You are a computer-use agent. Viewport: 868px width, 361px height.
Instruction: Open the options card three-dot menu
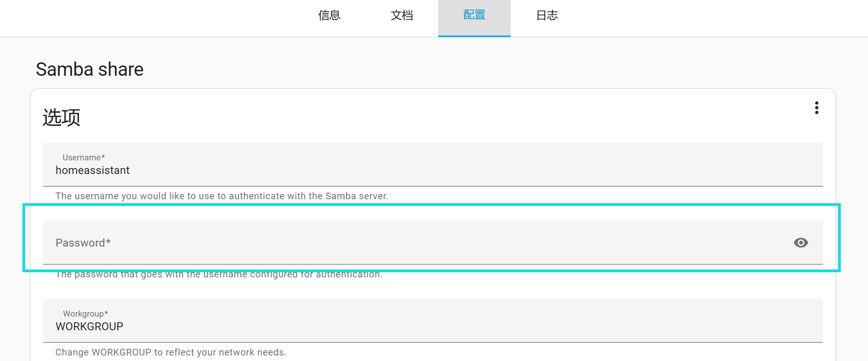coord(816,108)
